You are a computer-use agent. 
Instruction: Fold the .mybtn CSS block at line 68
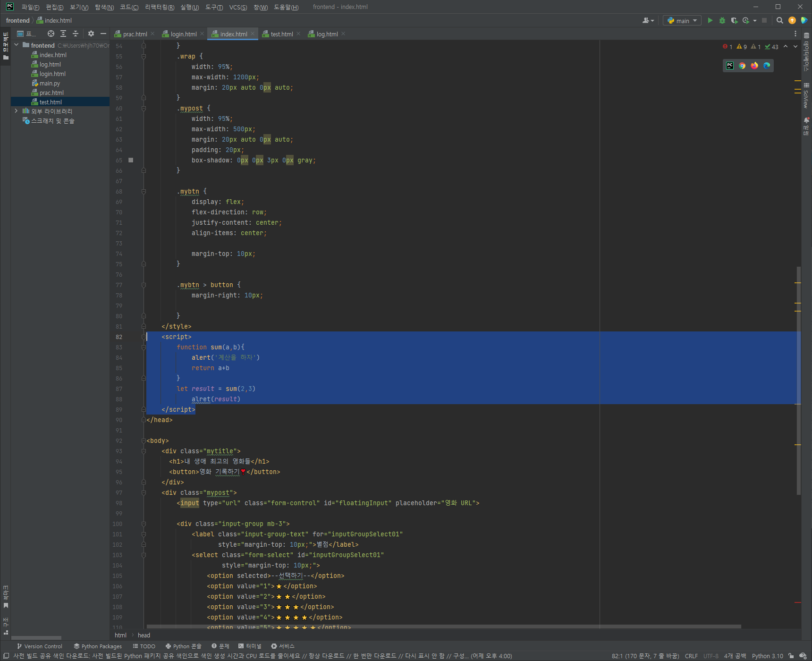144,191
